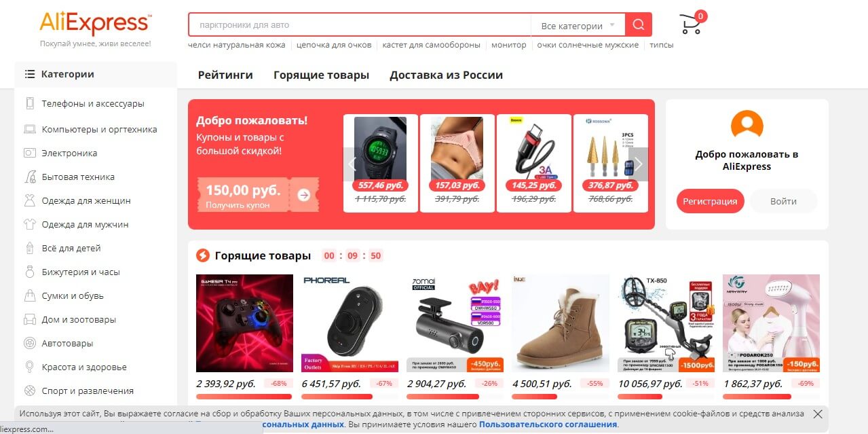Open the shopping cart icon
Image resolution: width=868 pixels, height=434 pixels.
691,24
